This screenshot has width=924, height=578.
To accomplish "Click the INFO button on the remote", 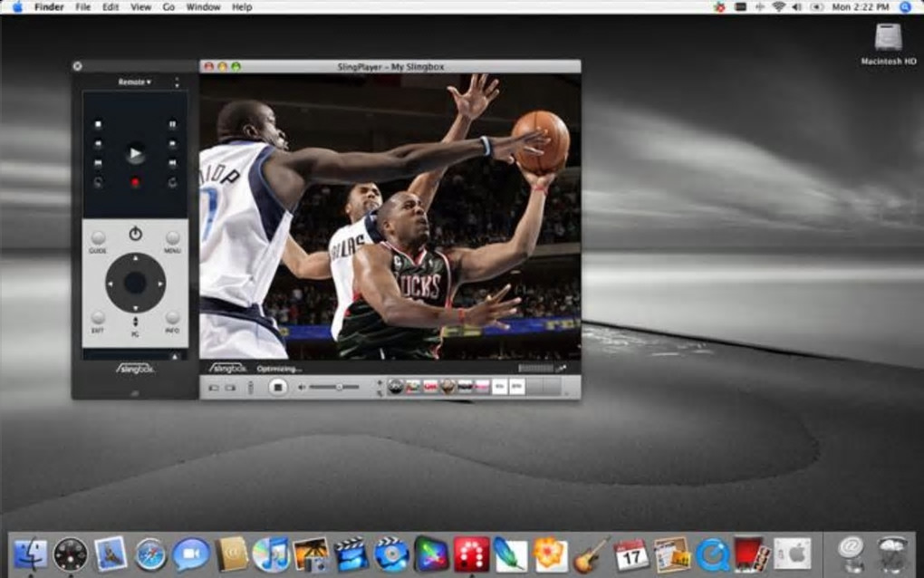I will [172, 318].
